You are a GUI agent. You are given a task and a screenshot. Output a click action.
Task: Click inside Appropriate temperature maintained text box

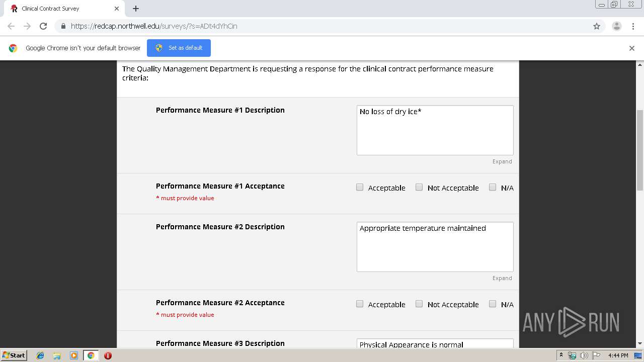435,247
